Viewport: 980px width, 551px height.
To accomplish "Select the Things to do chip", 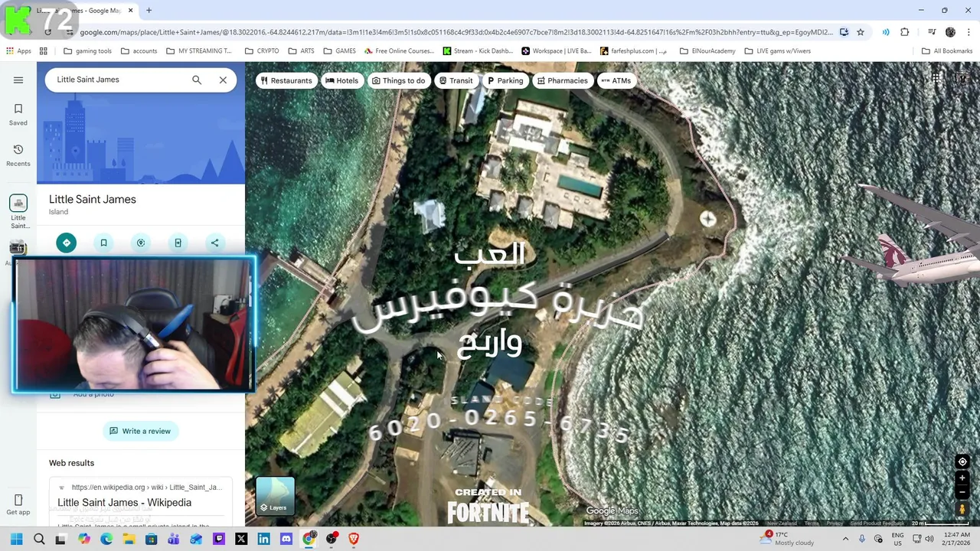I will coord(398,80).
